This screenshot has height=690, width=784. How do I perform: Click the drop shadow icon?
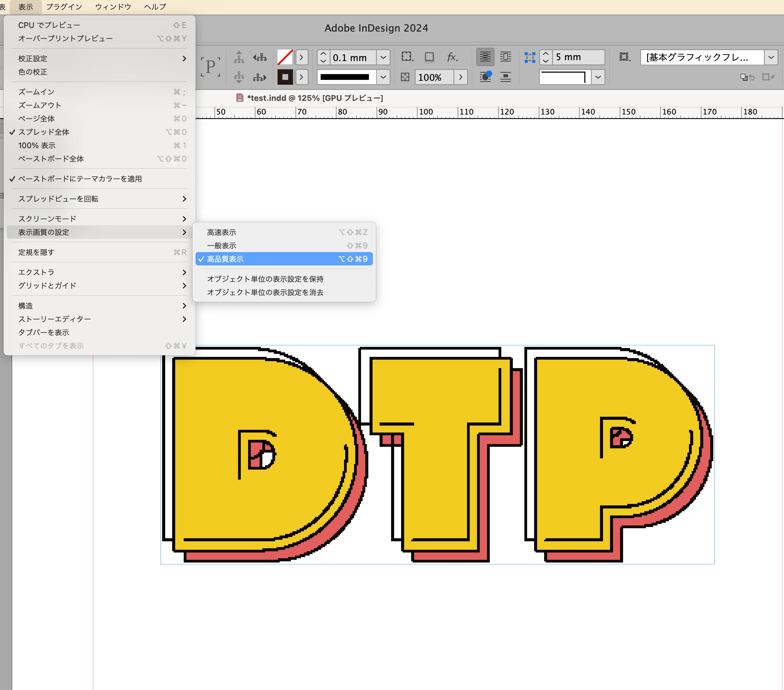pos(429,57)
